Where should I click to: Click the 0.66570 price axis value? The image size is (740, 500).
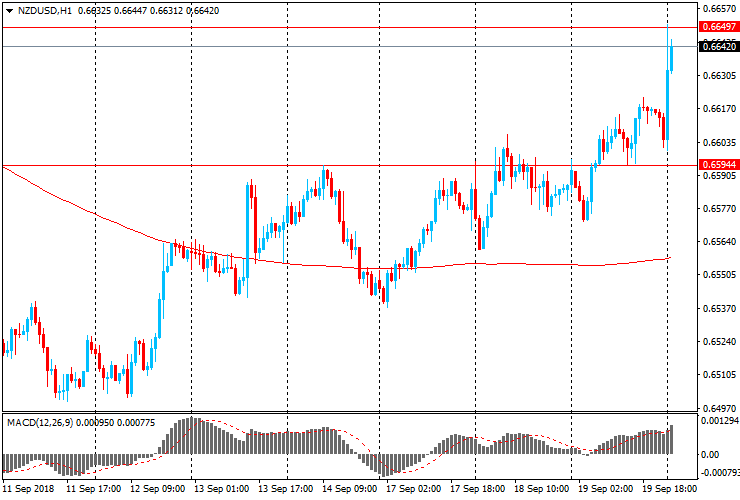click(719, 8)
